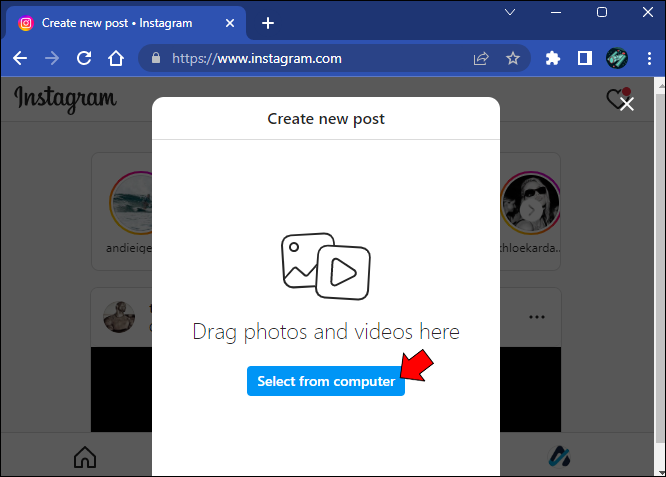Click the bottom-right profile icon
The image size is (666, 477).
(559, 457)
